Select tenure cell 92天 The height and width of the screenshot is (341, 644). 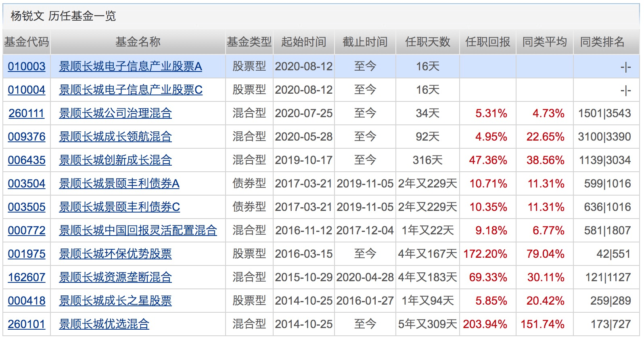tap(428, 137)
